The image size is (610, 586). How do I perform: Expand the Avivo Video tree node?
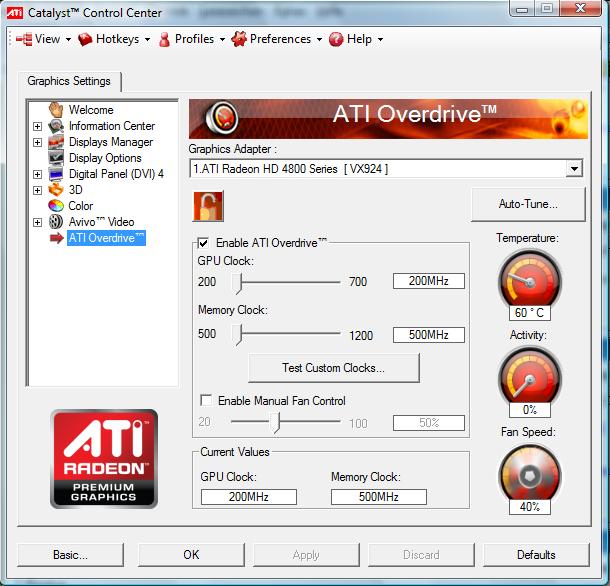tap(37, 222)
